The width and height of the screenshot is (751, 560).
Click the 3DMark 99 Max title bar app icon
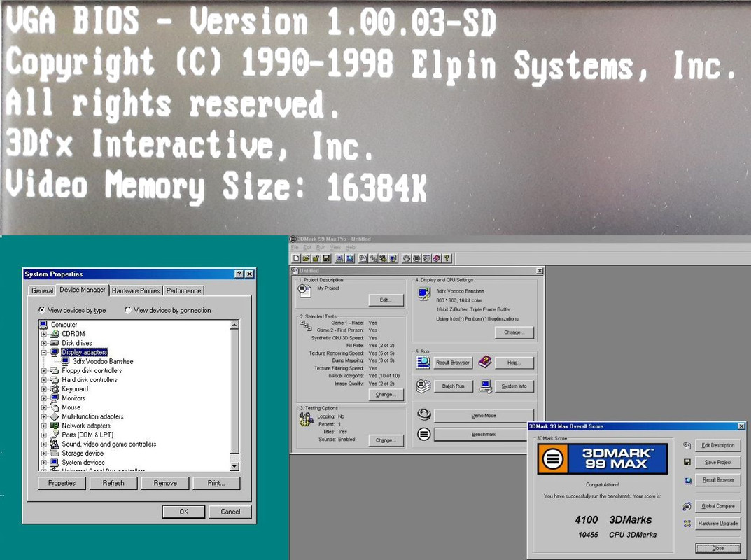[x=293, y=239]
